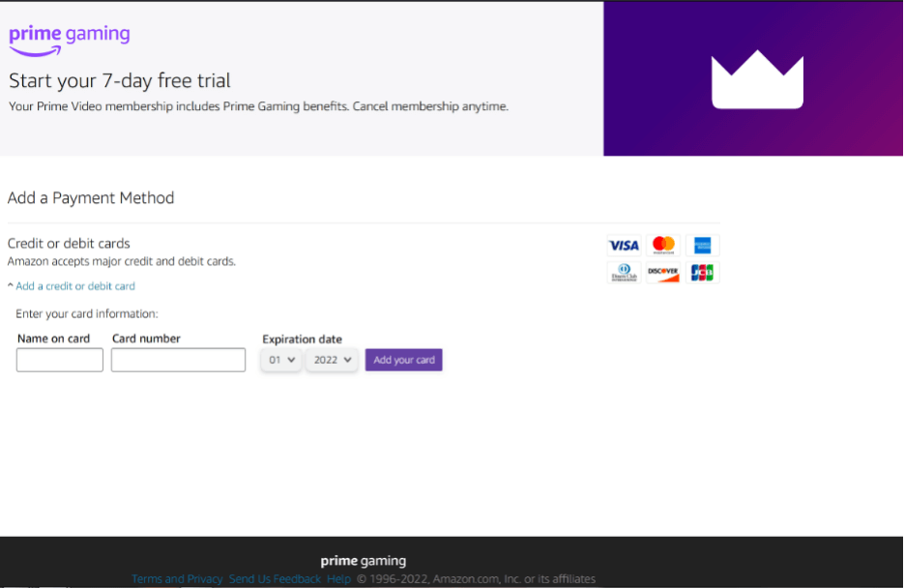
Task: Click the 'Card number' label
Action: (x=146, y=338)
